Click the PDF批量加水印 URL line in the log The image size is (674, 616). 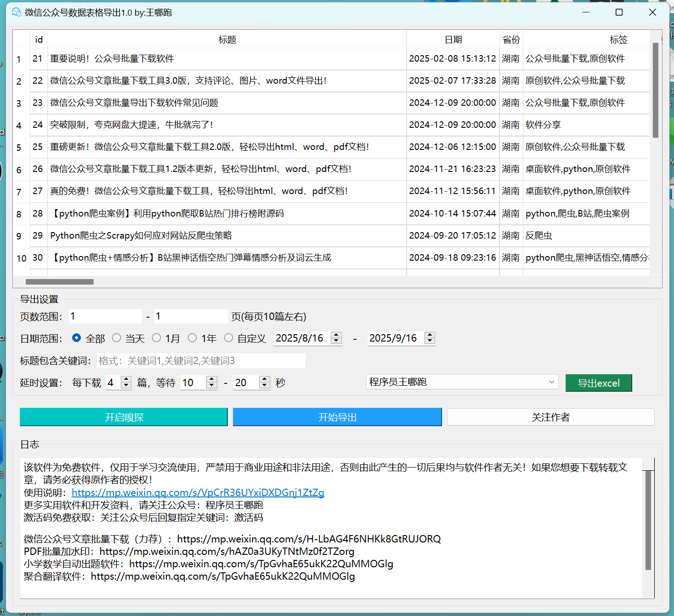pos(189,551)
